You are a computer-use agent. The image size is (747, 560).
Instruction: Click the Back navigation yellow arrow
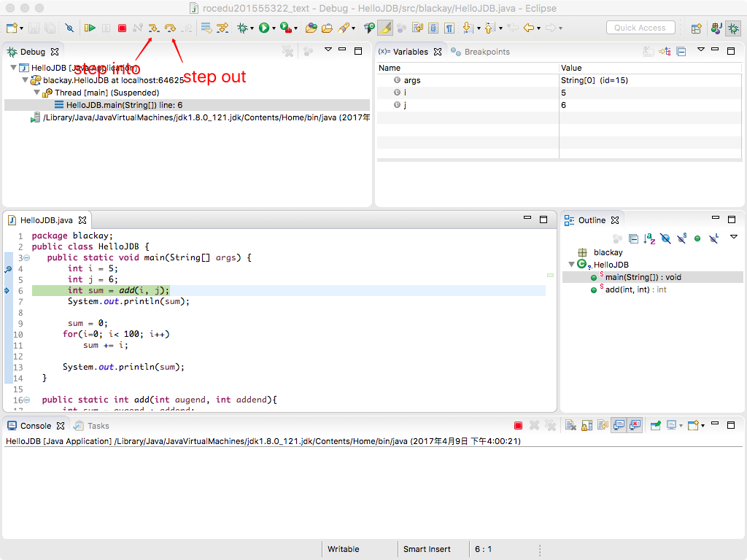tap(528, 28)
